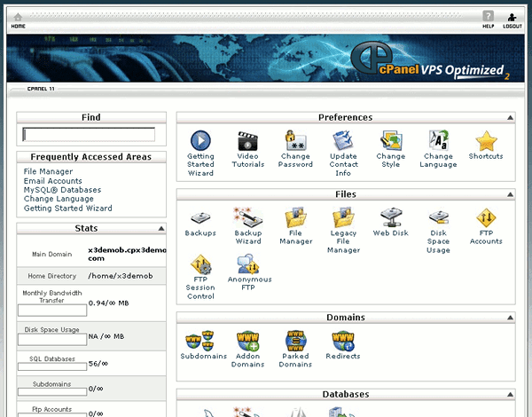Open the Redirects icon
Image resolution: width=532 pixels, height=417 pixels.
343,341
